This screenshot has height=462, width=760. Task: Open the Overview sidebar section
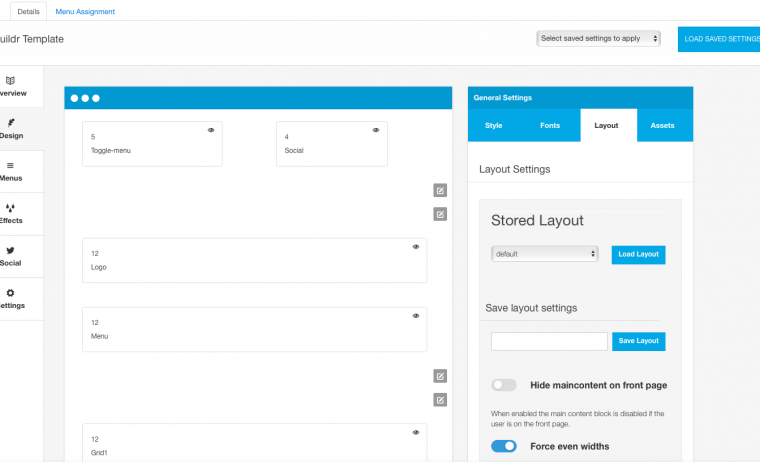(x=14, y=85)
